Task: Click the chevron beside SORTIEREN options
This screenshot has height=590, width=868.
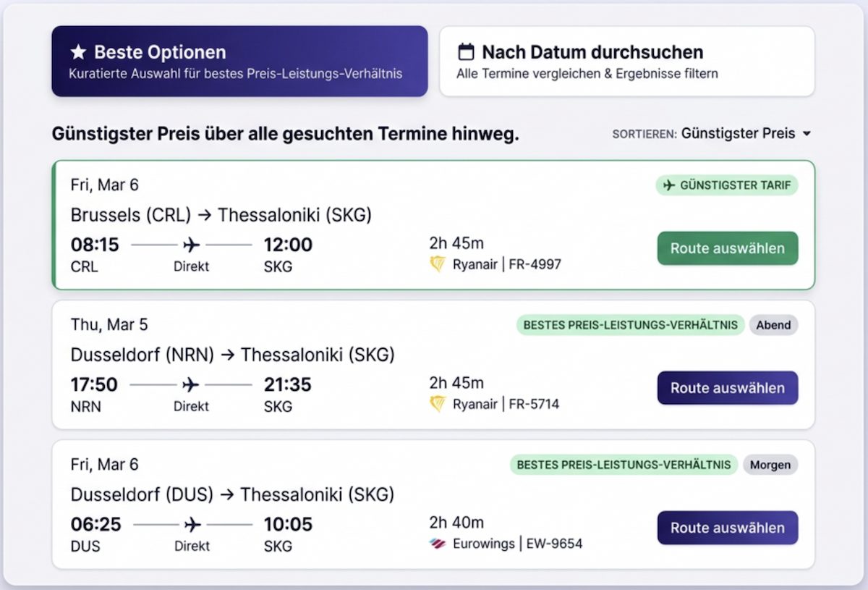Action: point(808,133)
